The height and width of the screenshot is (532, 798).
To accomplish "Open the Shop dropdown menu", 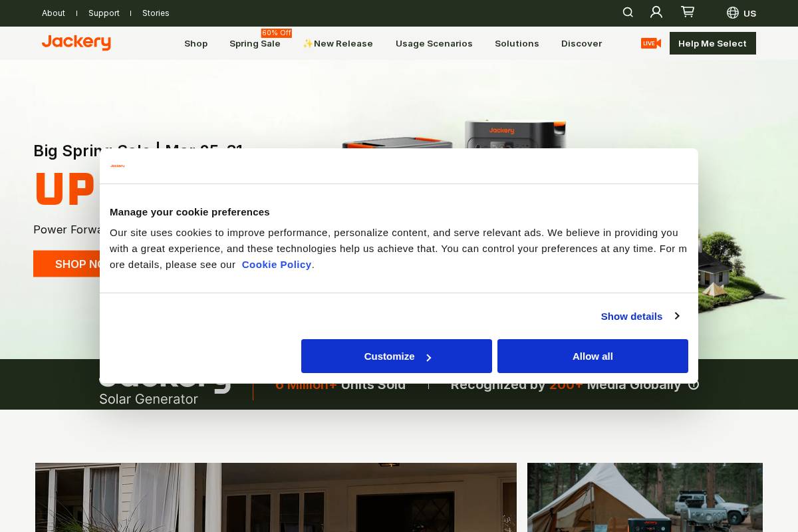I will 196,43.
